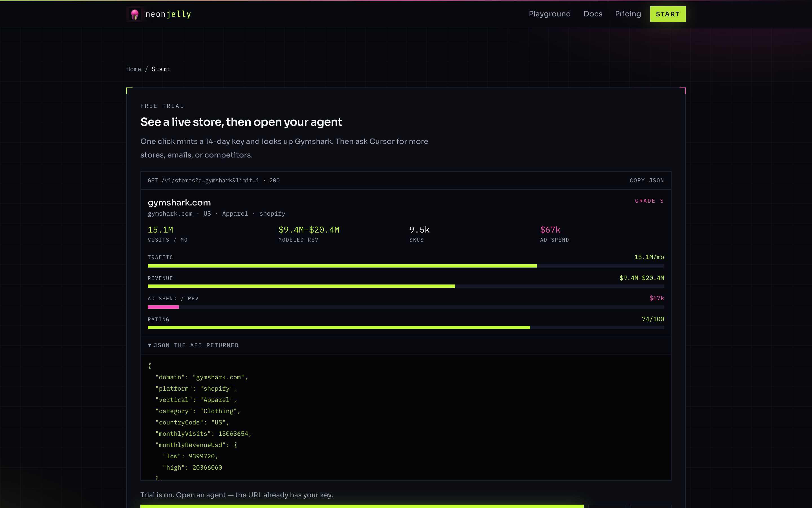Select the "domain": "gymshark.com" JSON line
This screenshot has width=812, height=508.
tap(202, 377)
